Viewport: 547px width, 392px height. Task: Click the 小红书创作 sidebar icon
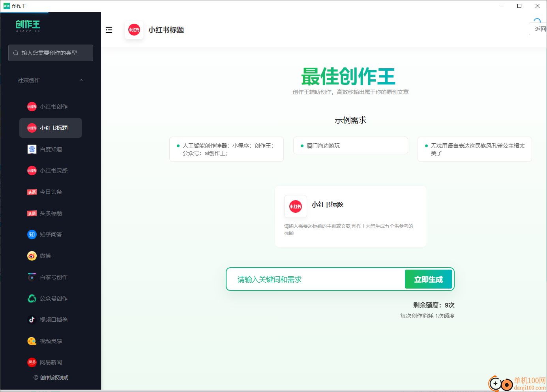(32, 107)
